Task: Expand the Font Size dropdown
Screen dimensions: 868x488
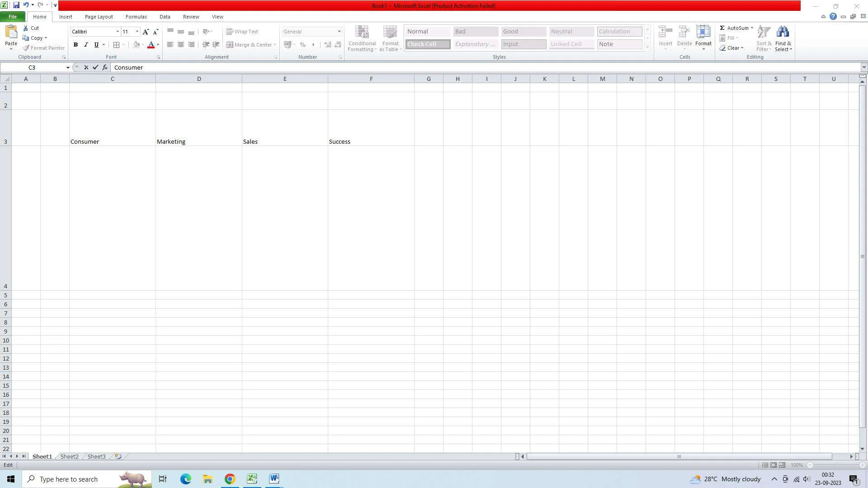Action: tap(137, 32)
